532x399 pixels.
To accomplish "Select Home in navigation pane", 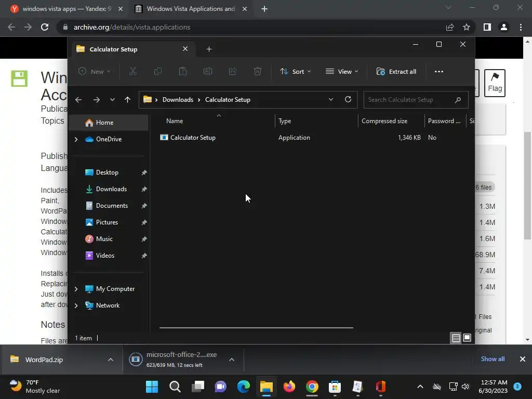I will (x=109, y=123).
